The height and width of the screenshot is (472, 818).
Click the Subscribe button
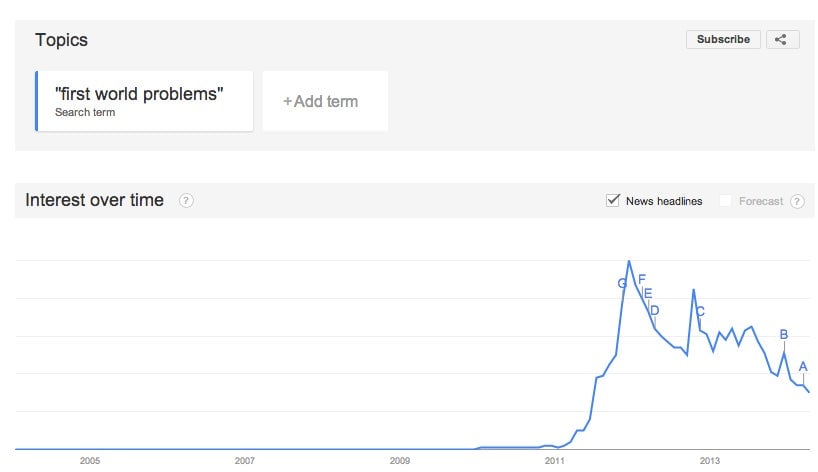click(723, 40)
